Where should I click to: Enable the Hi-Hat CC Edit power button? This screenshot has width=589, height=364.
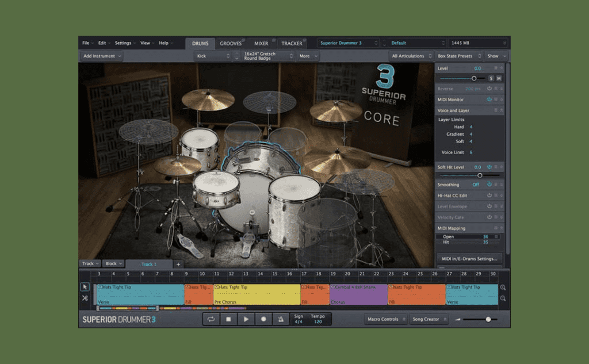(489, 196)
